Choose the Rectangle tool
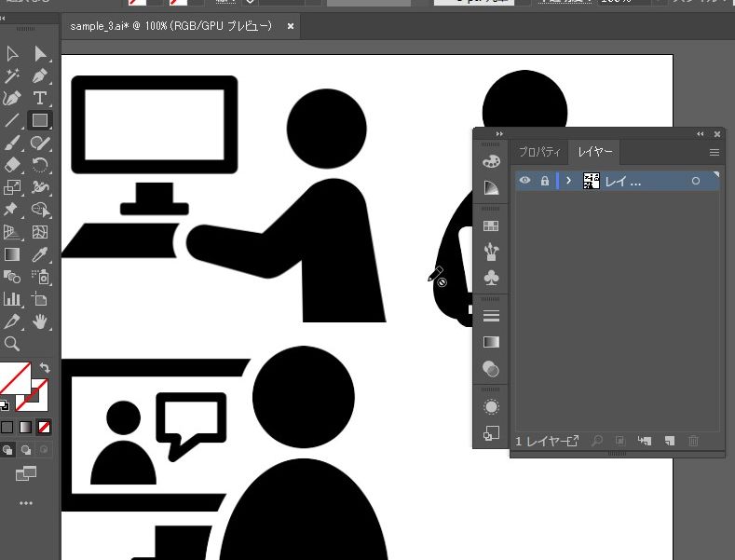 coord(40,120)
